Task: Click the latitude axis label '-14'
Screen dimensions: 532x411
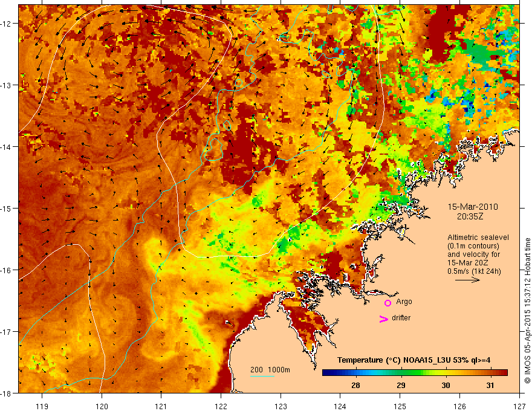Action: (7, 147)
